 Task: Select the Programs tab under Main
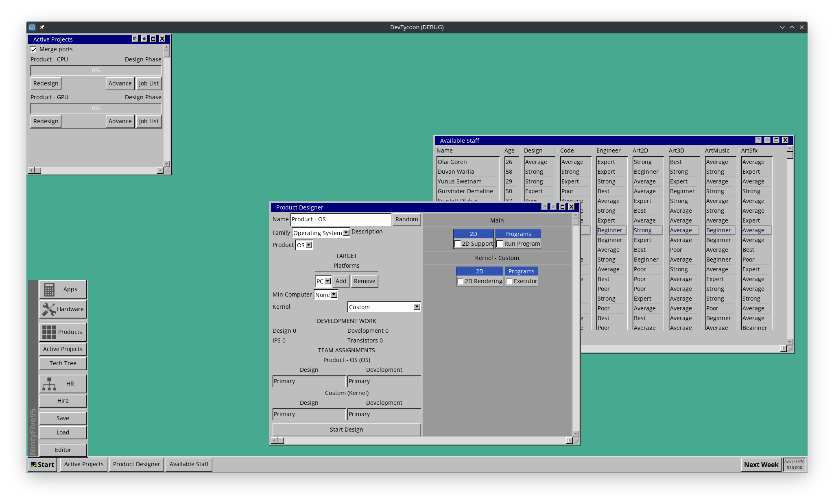(518, 233)
